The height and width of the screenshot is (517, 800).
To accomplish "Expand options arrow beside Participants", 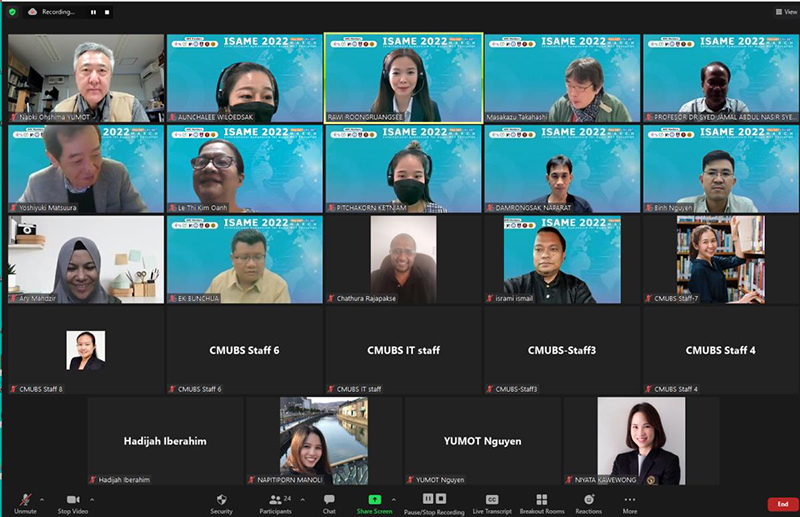I will point(303,500).
